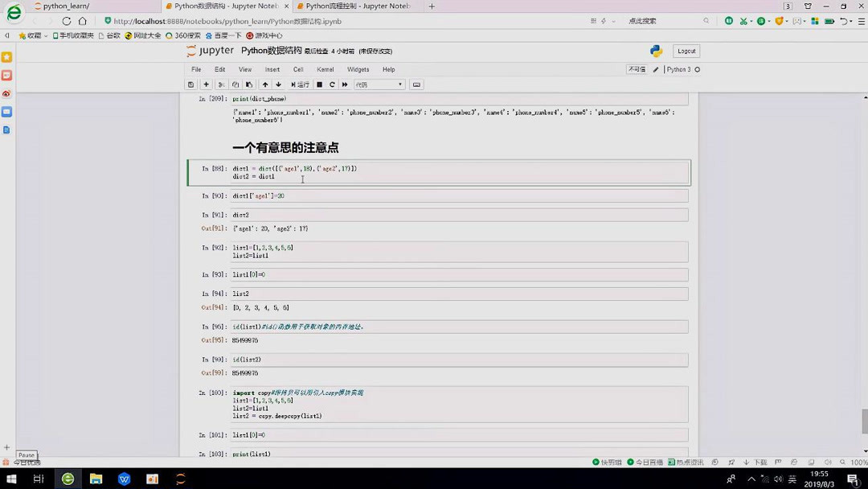Screen dimensions: 868x489
Task: Open the cell type dropdown showing 代码
Action: coord(378,84)
